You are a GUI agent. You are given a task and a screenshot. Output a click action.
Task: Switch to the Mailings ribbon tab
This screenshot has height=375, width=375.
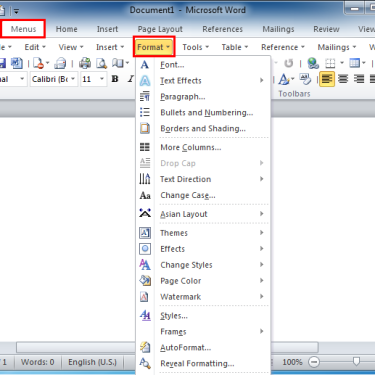click(x=278, y=29)
